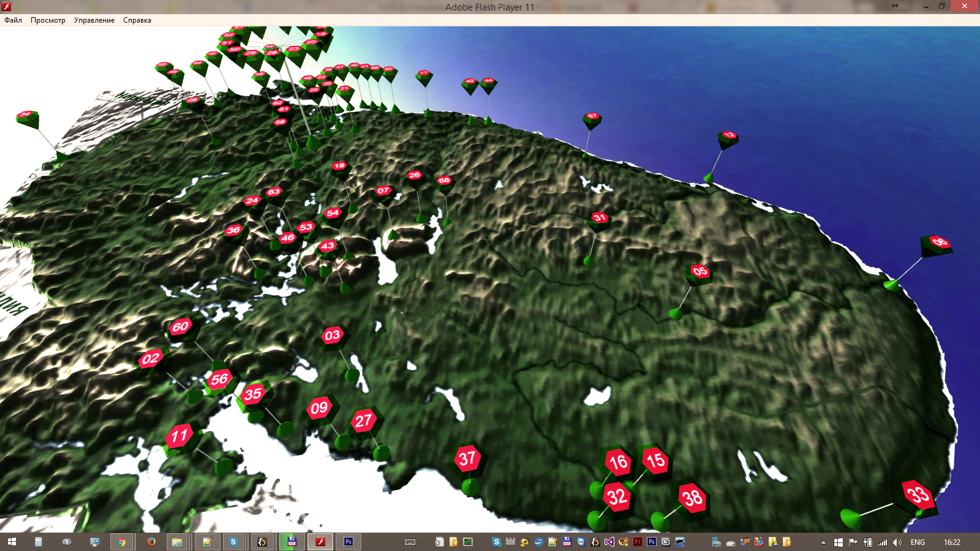Open Google Chrome from the taskbar
Image resolution: width=980 pixels, height=551 pixels.
click(122, 542)
